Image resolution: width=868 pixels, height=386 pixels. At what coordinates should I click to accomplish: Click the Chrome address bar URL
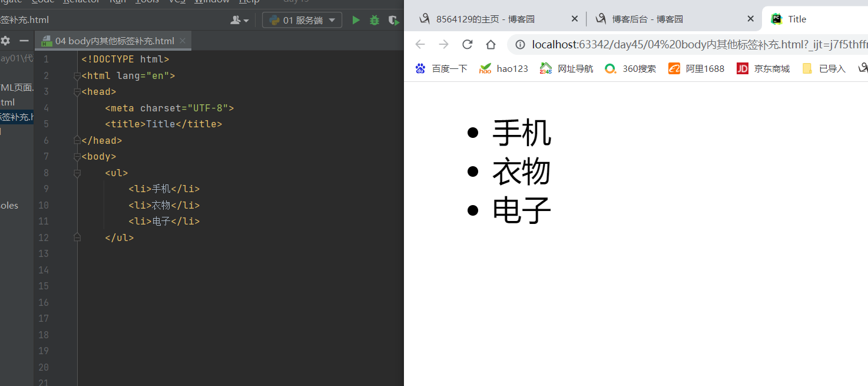700,44
